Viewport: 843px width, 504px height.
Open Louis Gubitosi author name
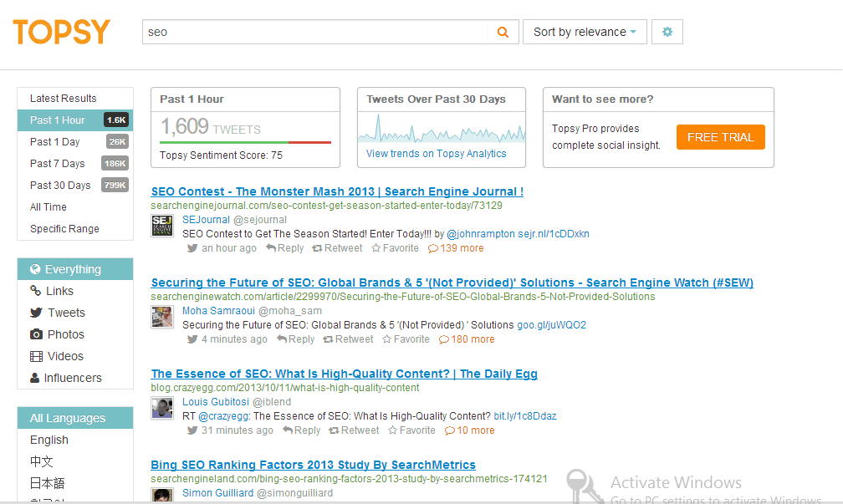pyautogui.click(x=216, y=402)
